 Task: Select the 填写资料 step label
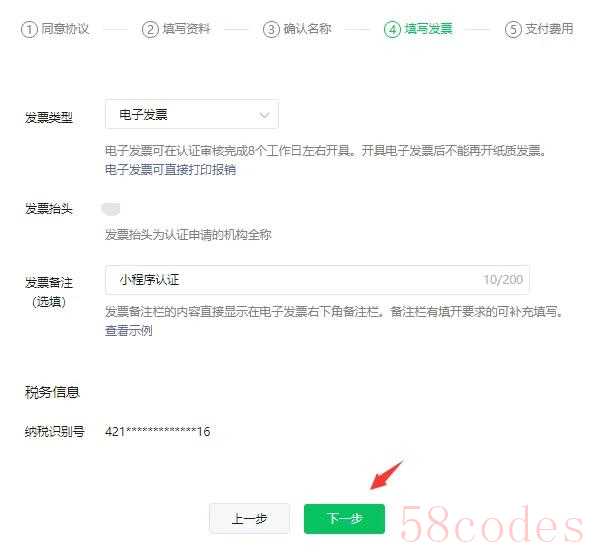(x=186, y=29)
